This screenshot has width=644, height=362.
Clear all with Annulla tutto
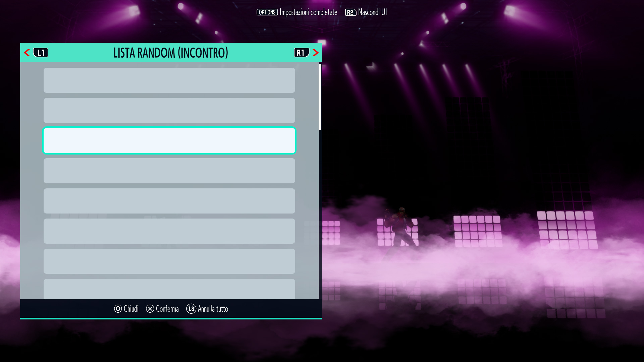click(x=213, y=309)
